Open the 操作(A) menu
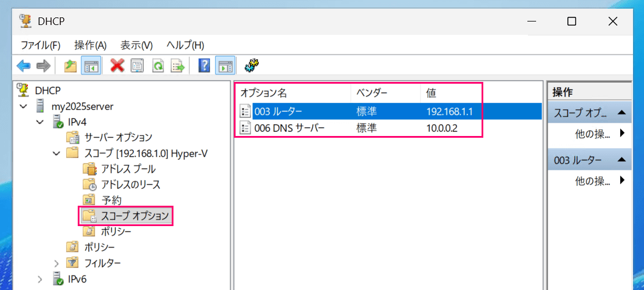The height and width of the screenshot is (290, 644). 91,45
